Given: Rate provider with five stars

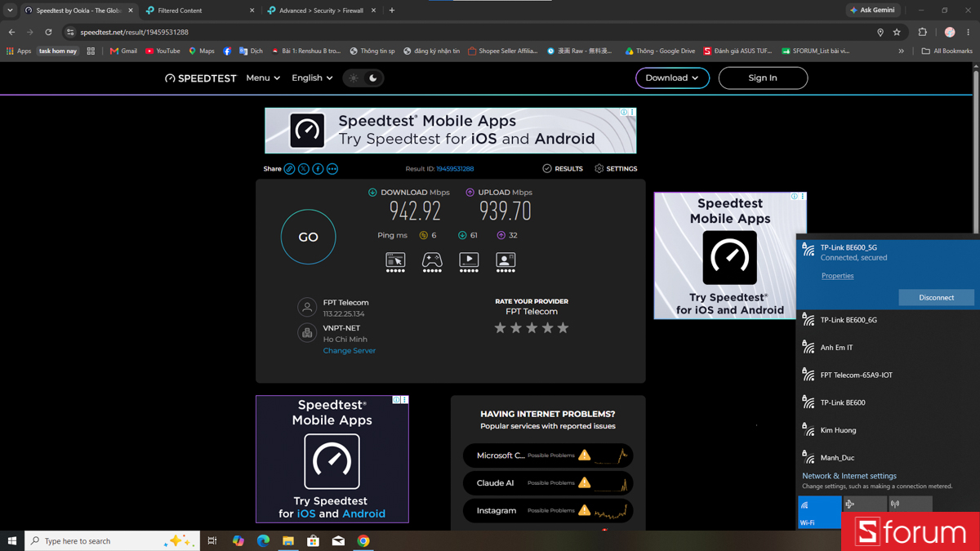Looking at the screenshot, I should (563, 327).
